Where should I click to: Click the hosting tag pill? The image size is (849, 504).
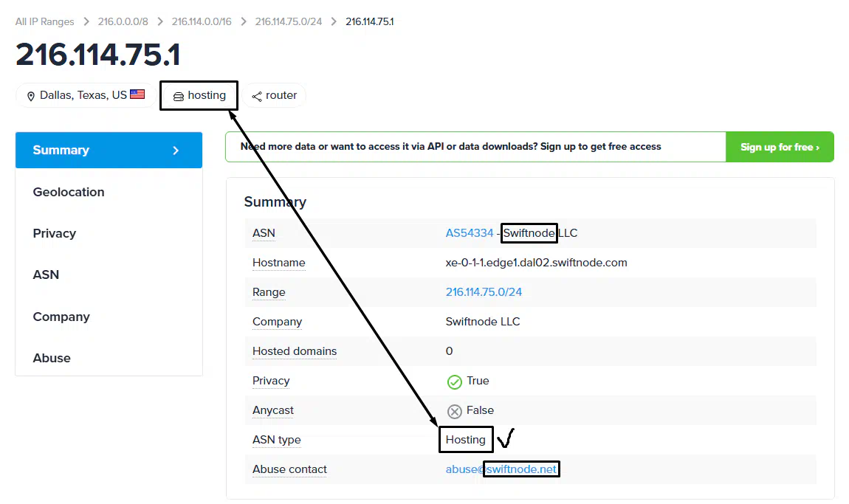(x=199, y=95)
